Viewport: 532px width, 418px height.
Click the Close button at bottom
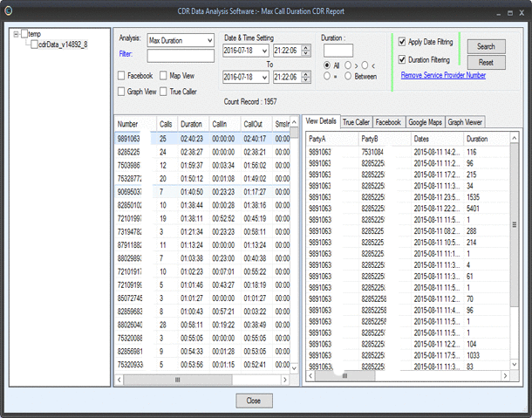pos(254,401)
